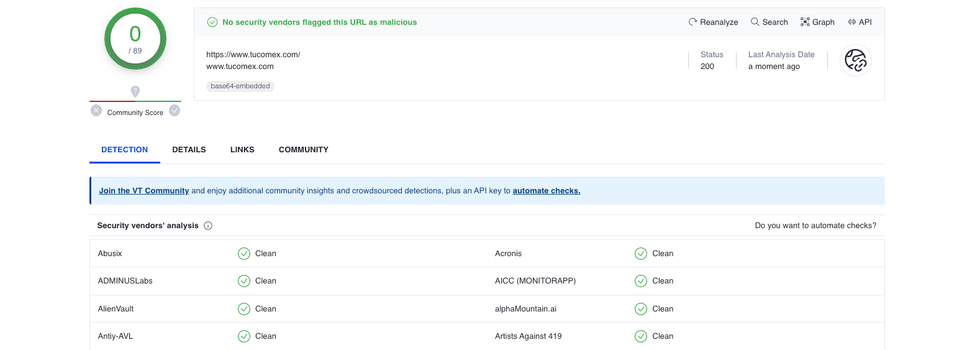
Task: Click the Reanalyze icon
Action: pos(692,22)
